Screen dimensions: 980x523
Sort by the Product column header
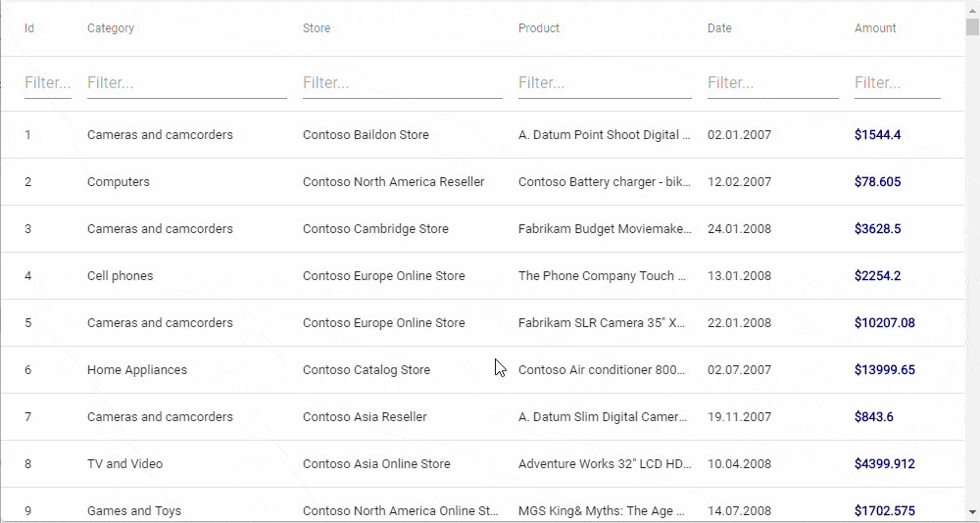click(539, 28)
